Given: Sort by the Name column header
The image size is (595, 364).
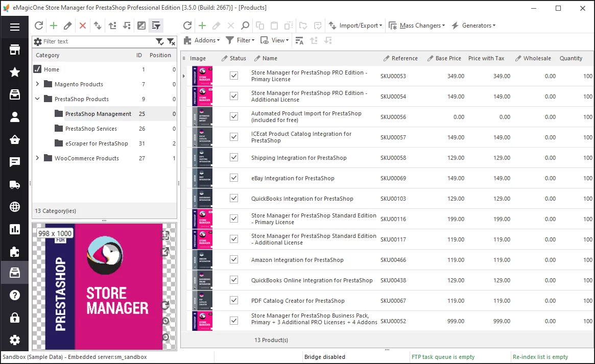Looking at the screenshot, I should click(270, 58).
